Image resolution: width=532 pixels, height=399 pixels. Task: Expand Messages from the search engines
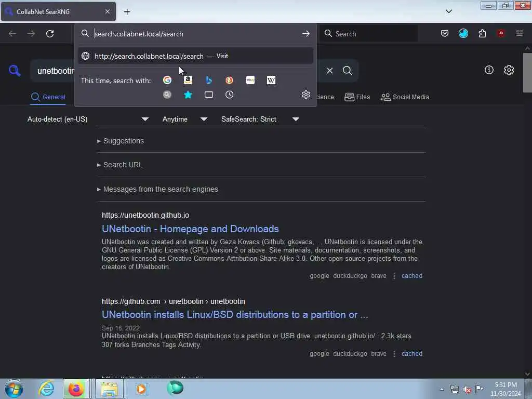(157, 189)
